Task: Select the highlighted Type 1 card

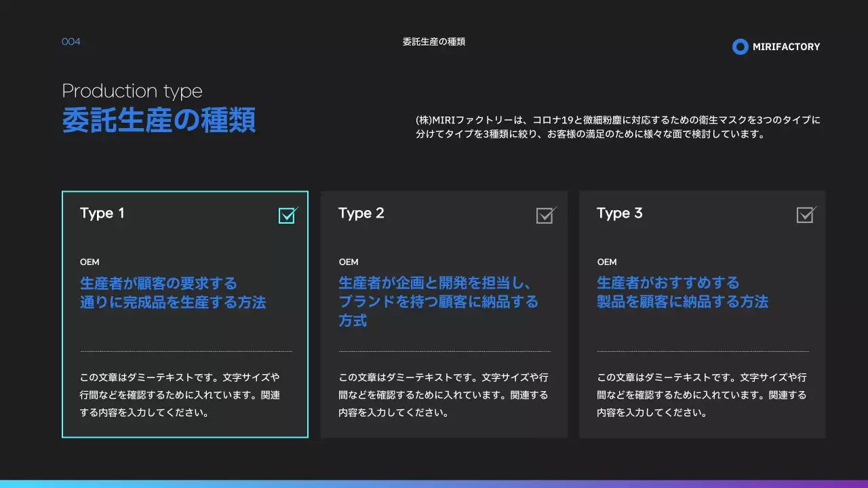Action: tap(185, 314)
